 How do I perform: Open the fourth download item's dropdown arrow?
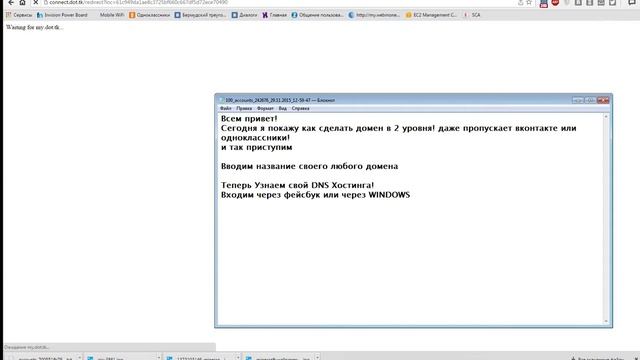[x=317, y=358]
